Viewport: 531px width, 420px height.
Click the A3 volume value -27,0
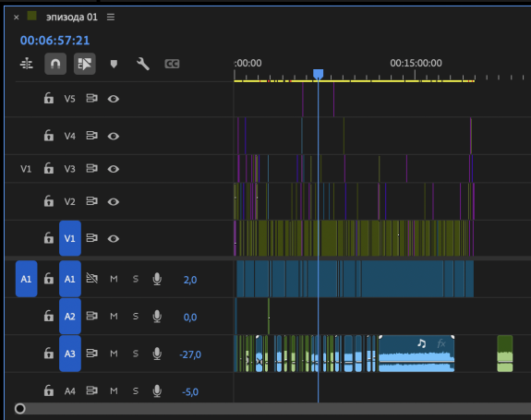click(190, 354)
